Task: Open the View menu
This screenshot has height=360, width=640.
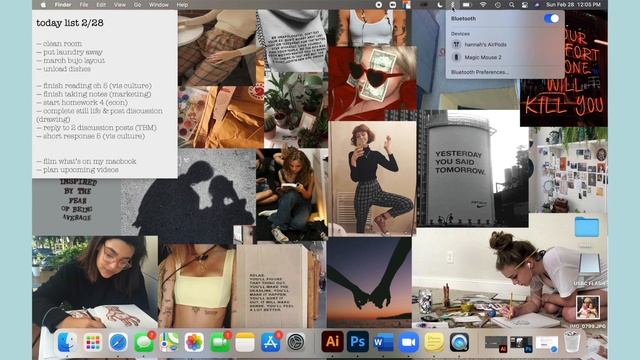Action: [120, 5]
